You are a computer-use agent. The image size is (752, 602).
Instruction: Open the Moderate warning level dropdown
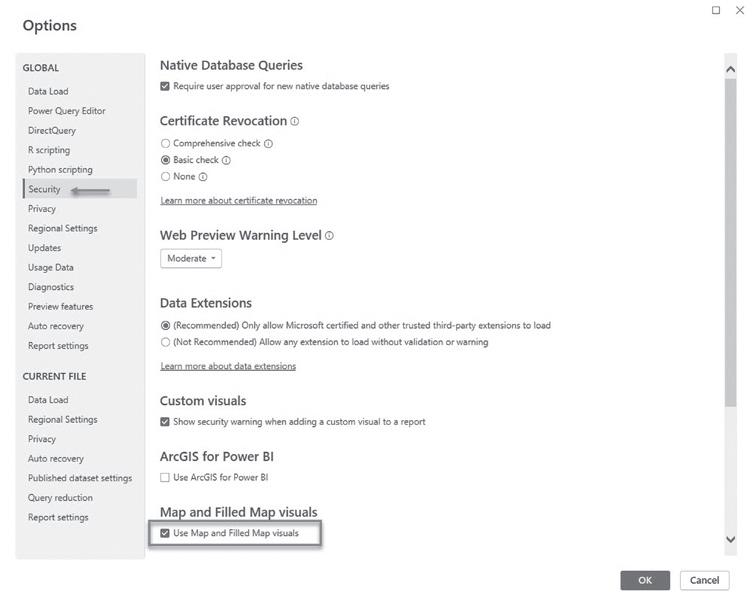pyautogui.click(x=191, y=259)
